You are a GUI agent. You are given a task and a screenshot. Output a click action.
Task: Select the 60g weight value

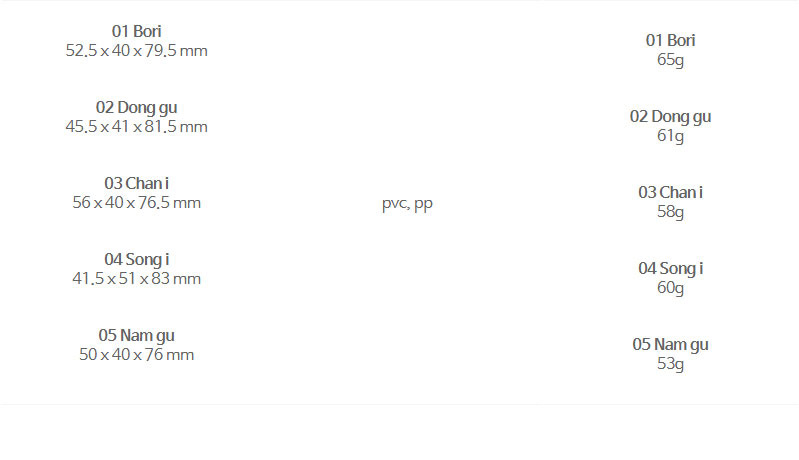670,287
